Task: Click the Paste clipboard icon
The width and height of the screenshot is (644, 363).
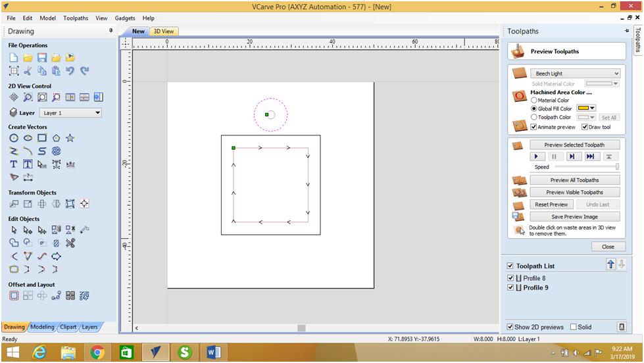Action: tap(56, 70)
